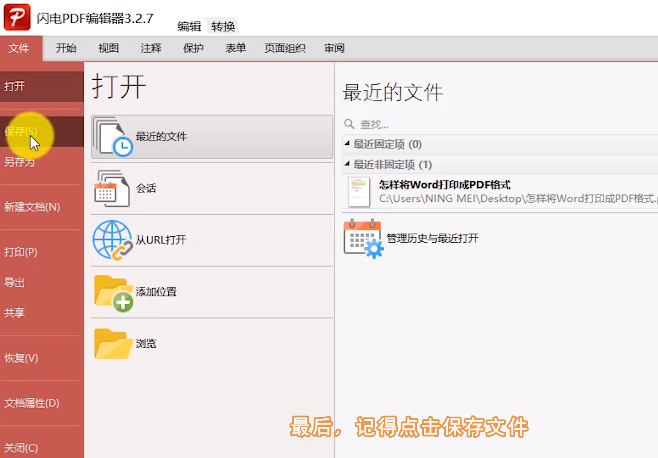Click the 浏览 entry label

pyautogui.click(x=146, y=343)
